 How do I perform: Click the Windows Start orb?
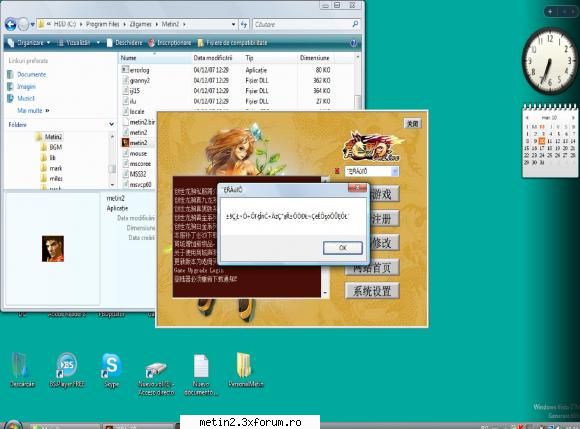pyautogui.click(x=13, y=425)
